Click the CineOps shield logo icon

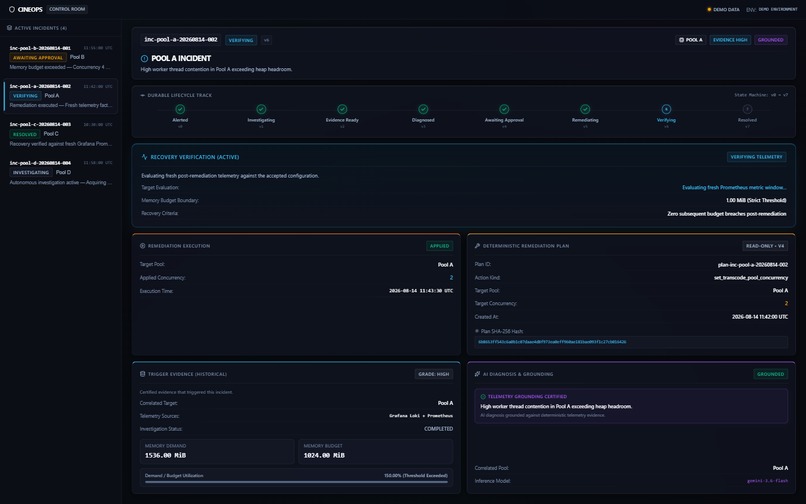tap(12, 9)
